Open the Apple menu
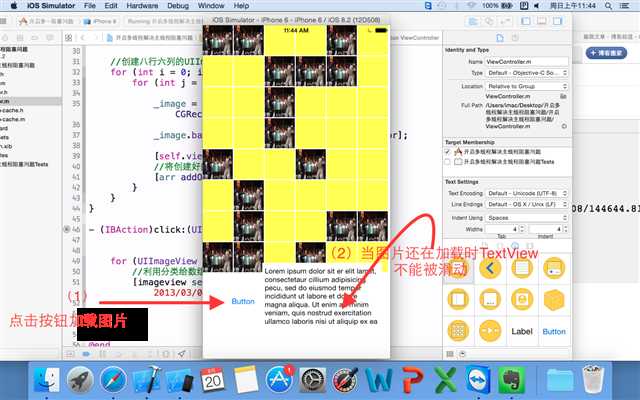640x400 pixels. 13,6
